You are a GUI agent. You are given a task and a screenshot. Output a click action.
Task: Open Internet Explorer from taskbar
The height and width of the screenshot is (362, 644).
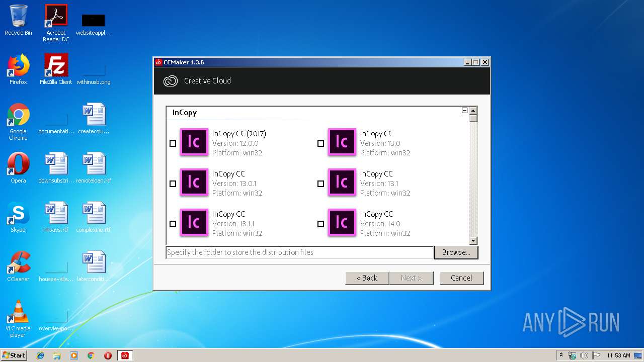(40, 355)
